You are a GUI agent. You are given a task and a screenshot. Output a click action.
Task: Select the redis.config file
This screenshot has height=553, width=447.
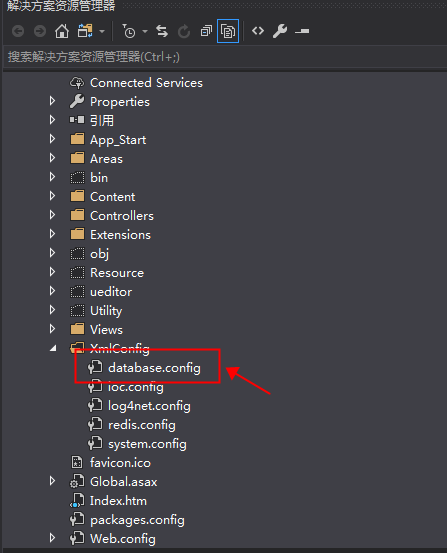coord(142,425)
